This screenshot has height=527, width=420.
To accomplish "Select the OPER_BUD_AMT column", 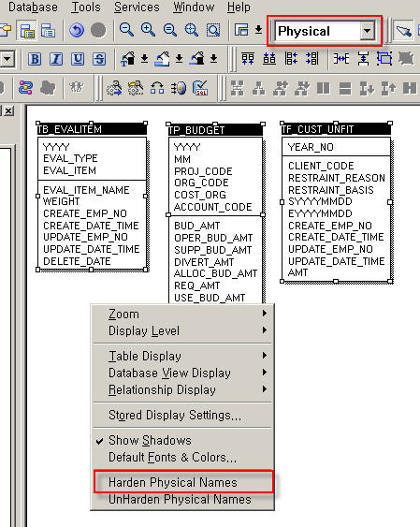I will (x=213, y=238).
